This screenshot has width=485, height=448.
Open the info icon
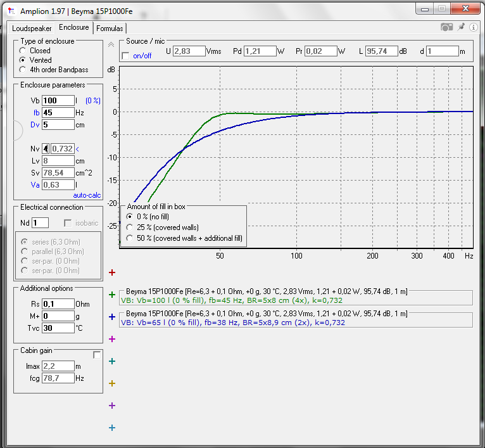click(x=473, y=27)
